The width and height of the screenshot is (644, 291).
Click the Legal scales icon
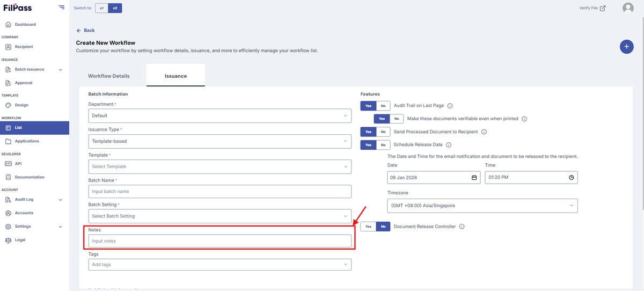point(8,240)
